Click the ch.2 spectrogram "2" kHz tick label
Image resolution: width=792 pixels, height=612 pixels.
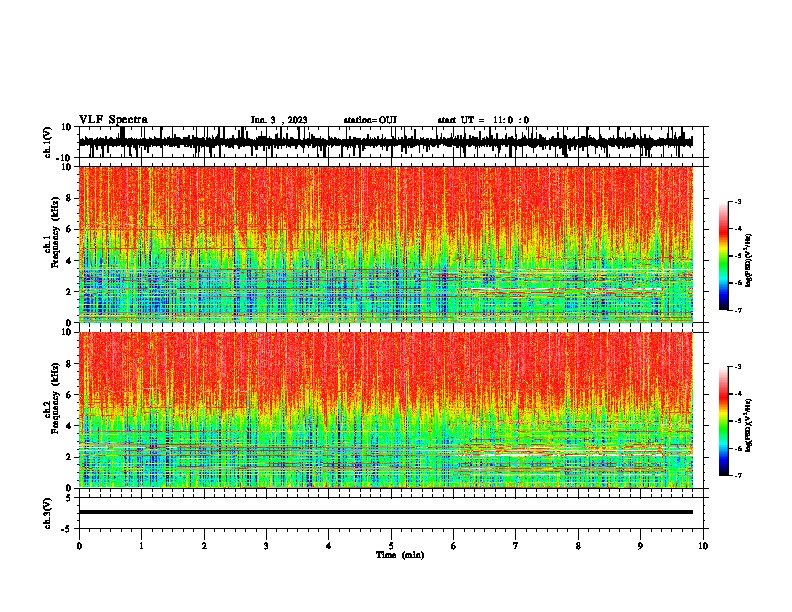70,457
